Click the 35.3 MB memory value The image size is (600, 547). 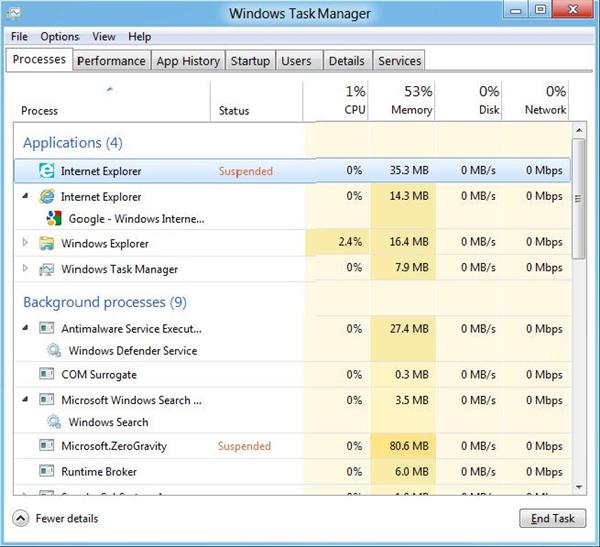point(409,170)
